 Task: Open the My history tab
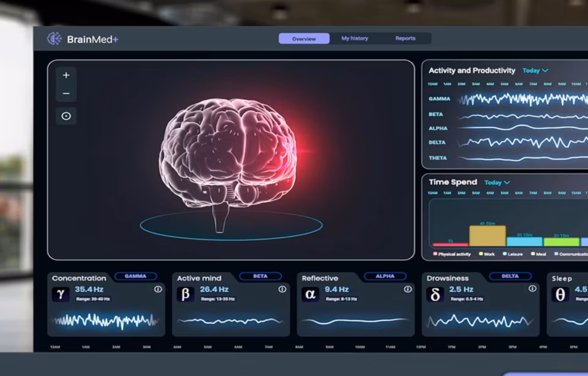tap(355, 38)
